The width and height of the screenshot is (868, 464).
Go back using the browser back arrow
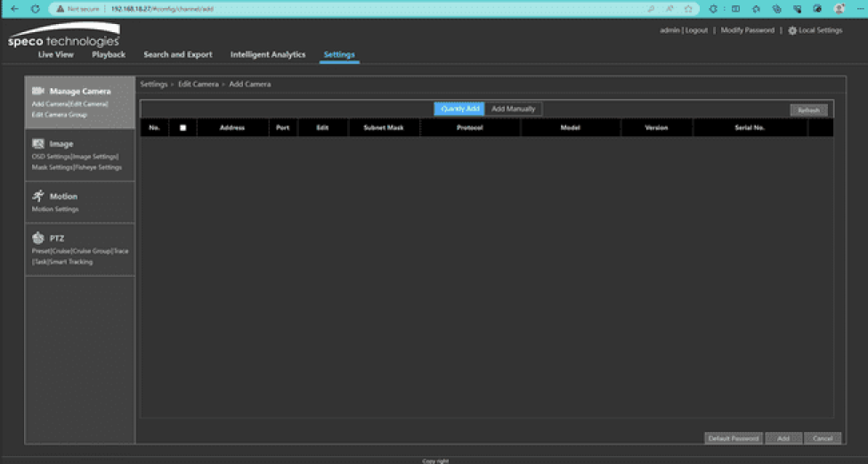pyautogui.click(x=13, y=8)
